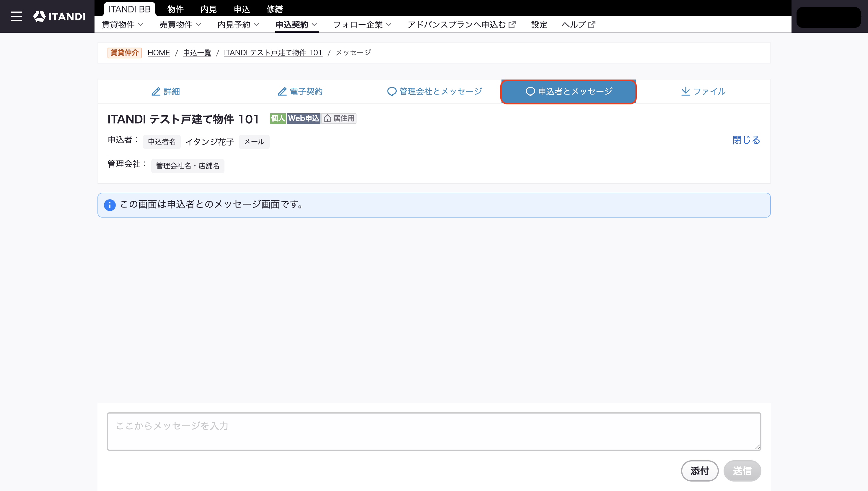
Task: Open ITANDI テスト戸建て物件 101 breadcrumb link
Action: 273,53
